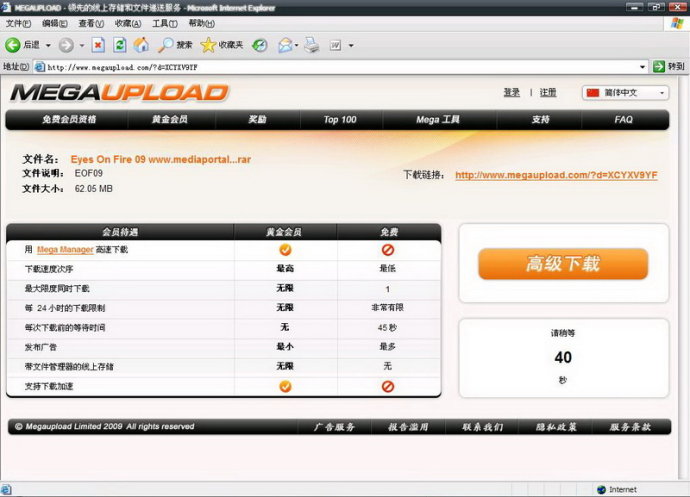Click the megaupload.com download link

tap(556, 175)
